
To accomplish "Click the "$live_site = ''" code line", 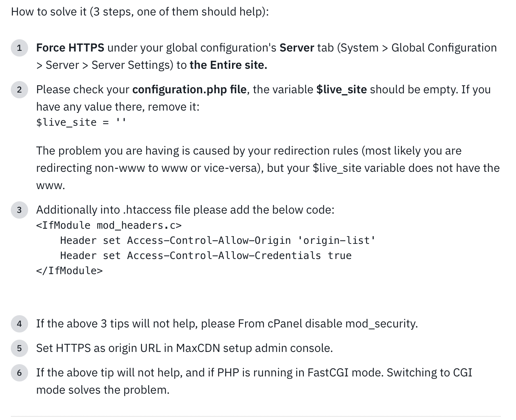I will click(81, 122).
